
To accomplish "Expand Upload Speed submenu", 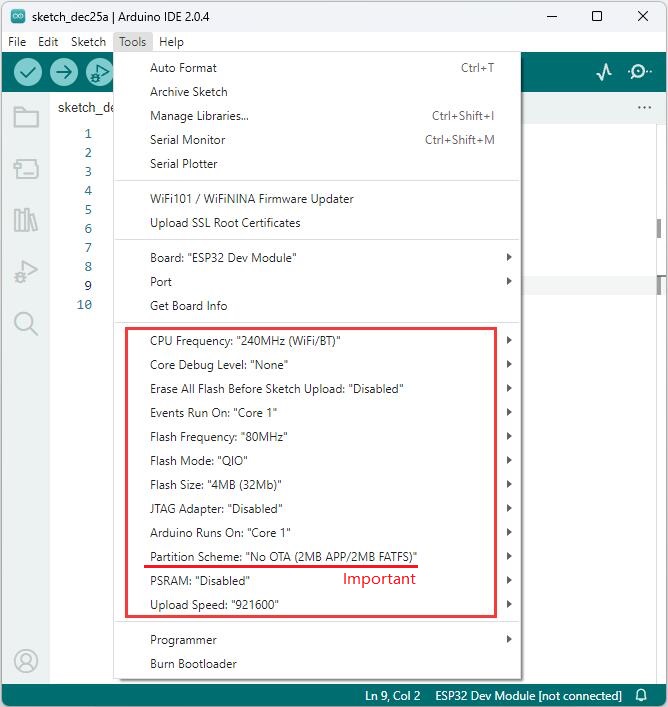I will pyautogui.click(x=317, y=605).
